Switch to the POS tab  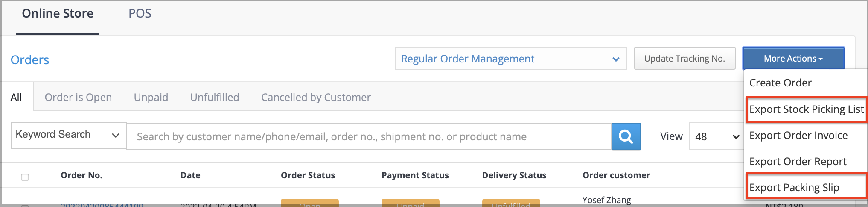coord(140,14)
